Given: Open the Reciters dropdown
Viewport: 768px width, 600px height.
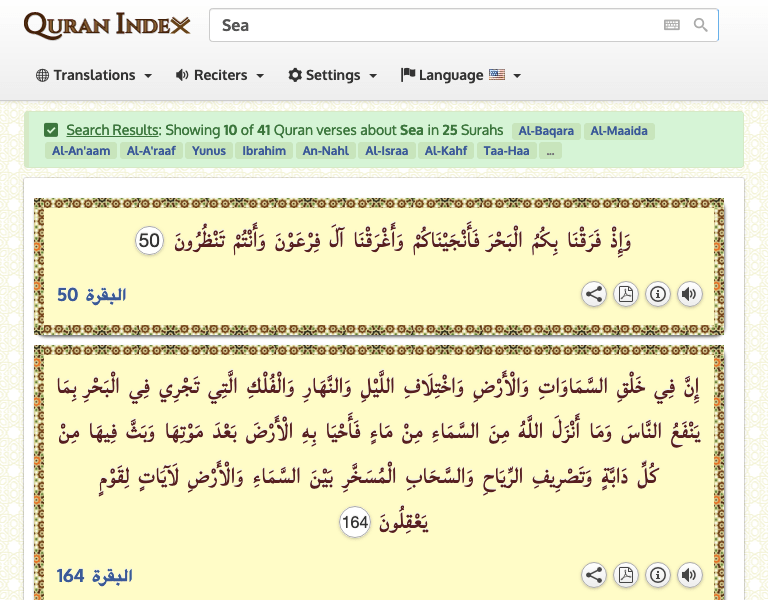Looking at the screenshot, I should 220,75.
